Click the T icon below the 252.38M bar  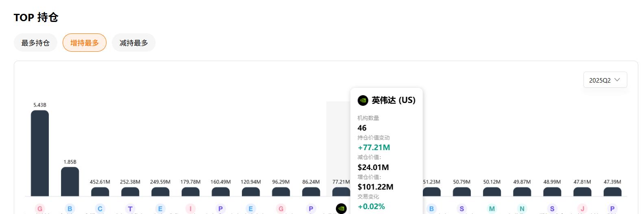click(130, 209)
